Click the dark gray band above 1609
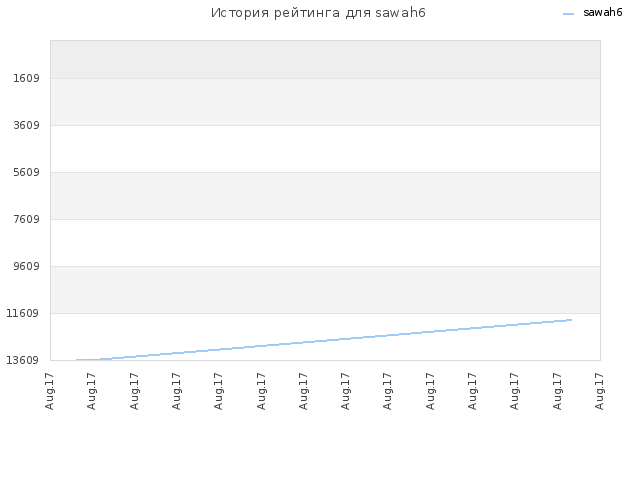Screen dimensions: 640x480 point(325,59)
